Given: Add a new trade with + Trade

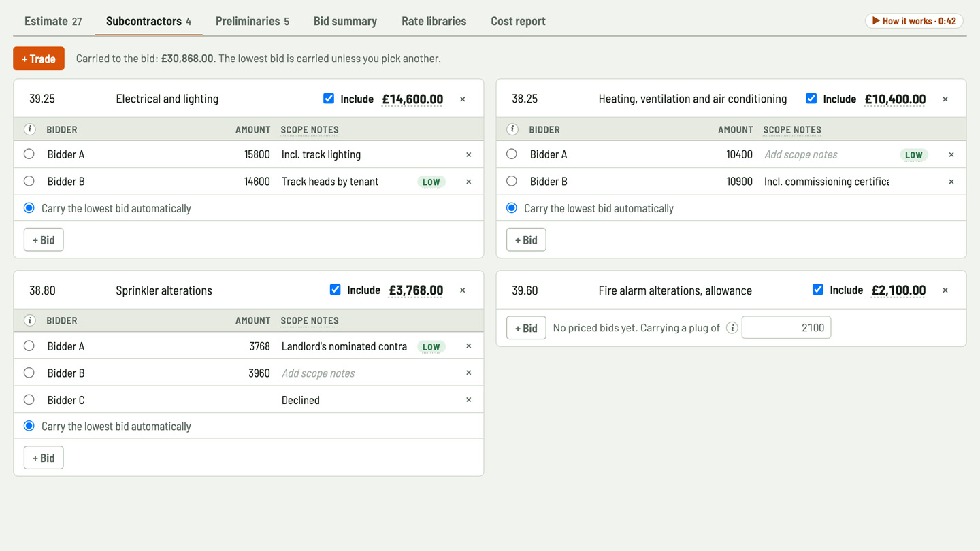Looking at the screenshot, I should [x=39, y=59].
